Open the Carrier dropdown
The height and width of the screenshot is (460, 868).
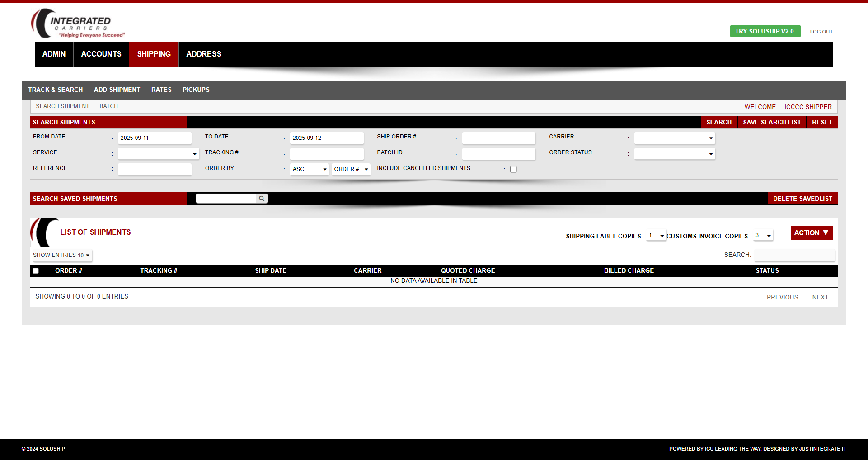tap(675, 138)
